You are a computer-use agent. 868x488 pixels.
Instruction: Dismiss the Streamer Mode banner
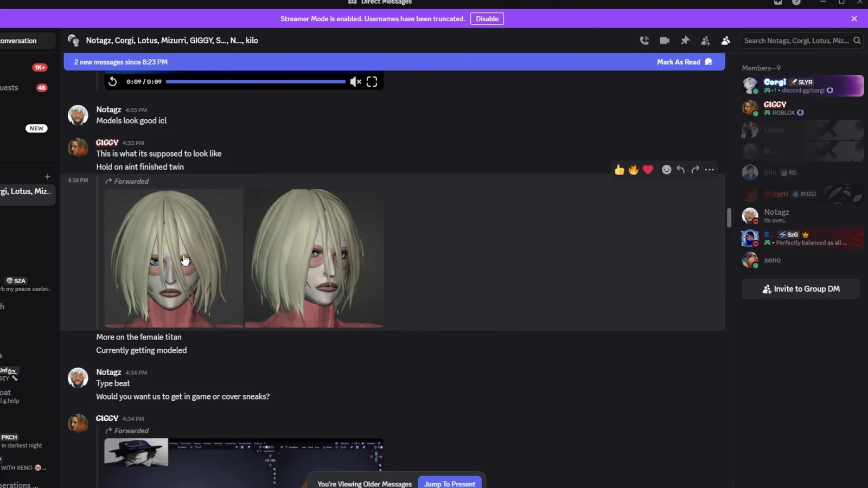coord(854,18)
